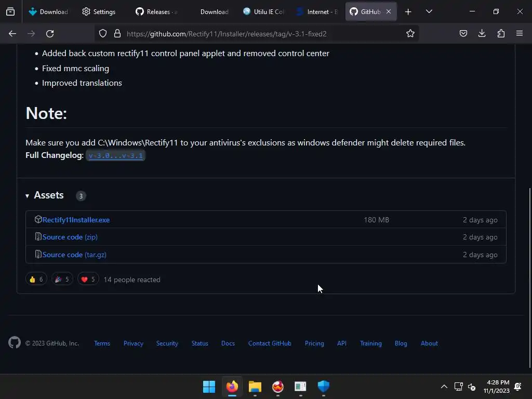
Task: Open a new browser tab
Action: 408,12
